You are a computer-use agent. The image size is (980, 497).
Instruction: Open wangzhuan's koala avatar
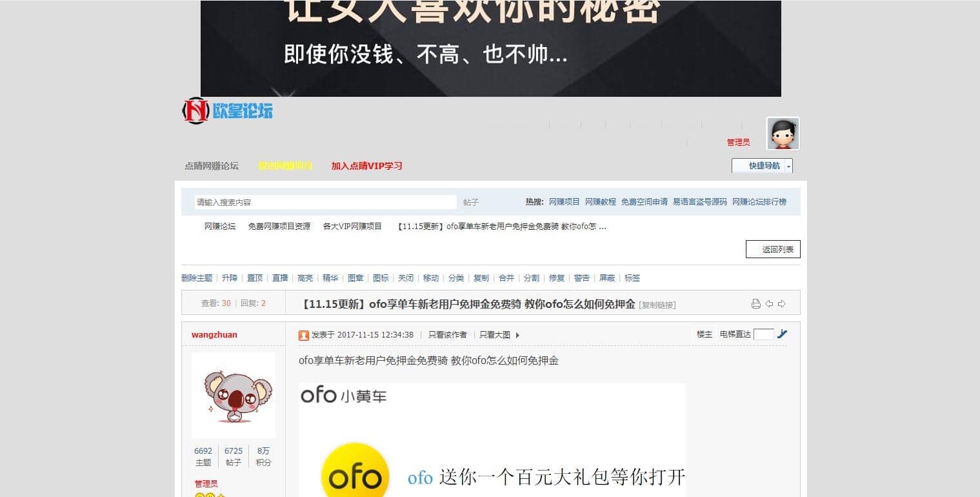(234, 395)
